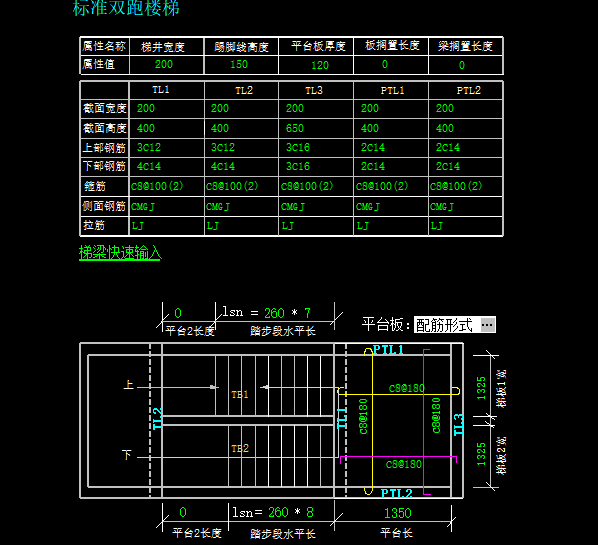
Task: Click the 侧面钢筋 row header
Action: pyautogui.click(x=104, y=206)
